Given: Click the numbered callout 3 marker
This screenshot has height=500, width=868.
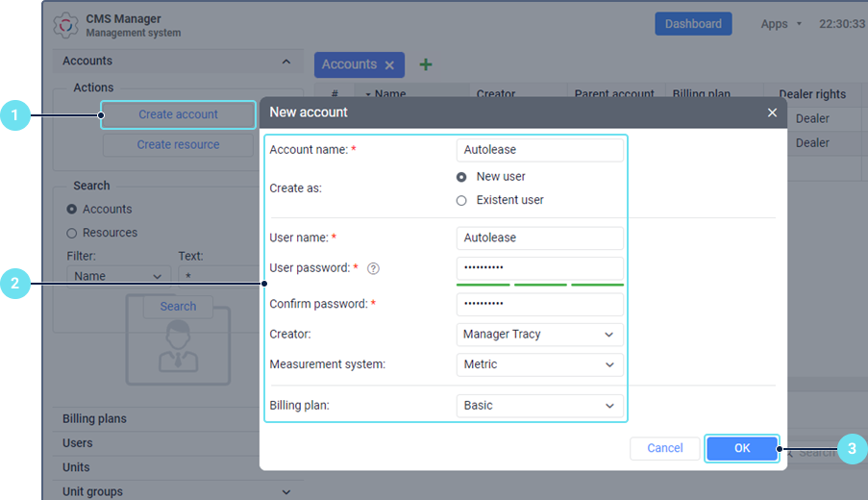Looking at the screenshot, I should [x=852, y=449].
